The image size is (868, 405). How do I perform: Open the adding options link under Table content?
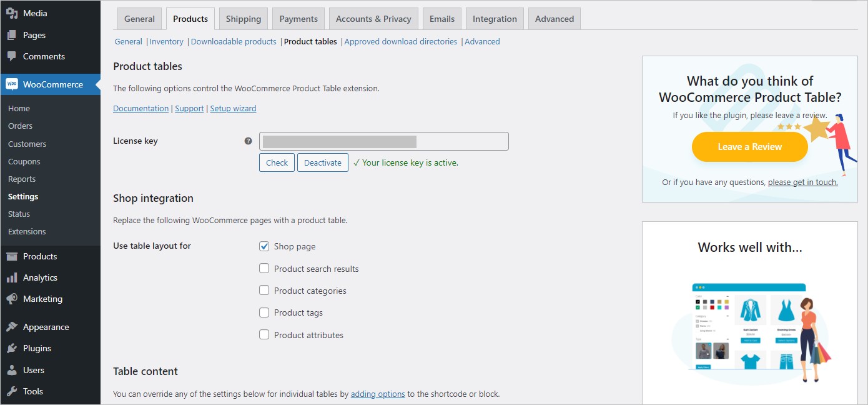[x=377, y=394]
